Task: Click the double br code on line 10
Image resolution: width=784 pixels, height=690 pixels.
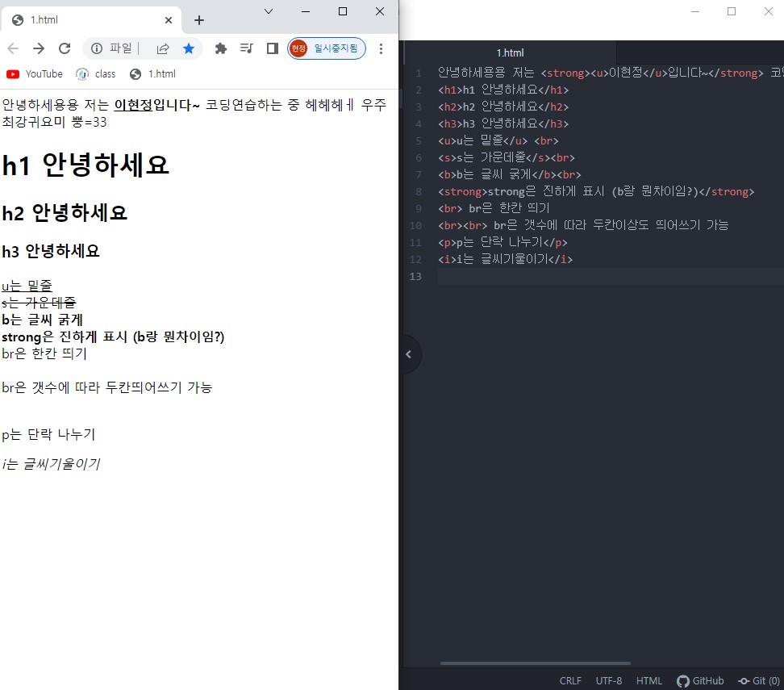Action: [x=583, y=225]
